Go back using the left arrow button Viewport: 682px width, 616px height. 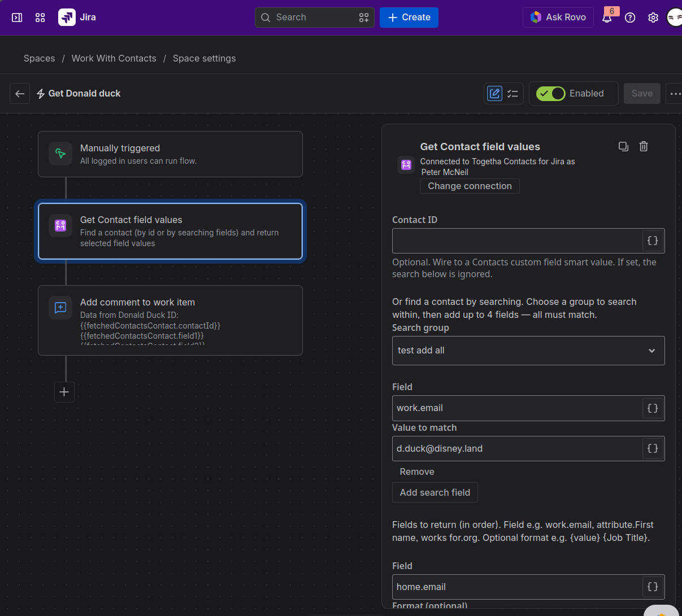20,94
